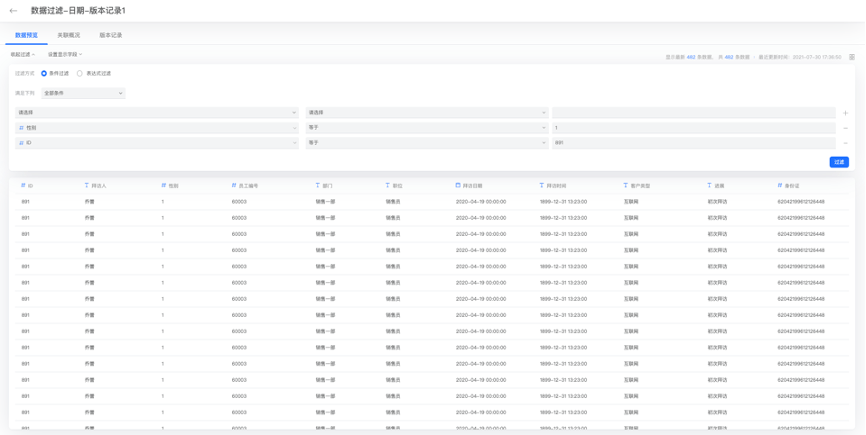Screen dimensions: 866x435
Task: Click the text type icon on 部门 column
Action: [x=317, y=185]
